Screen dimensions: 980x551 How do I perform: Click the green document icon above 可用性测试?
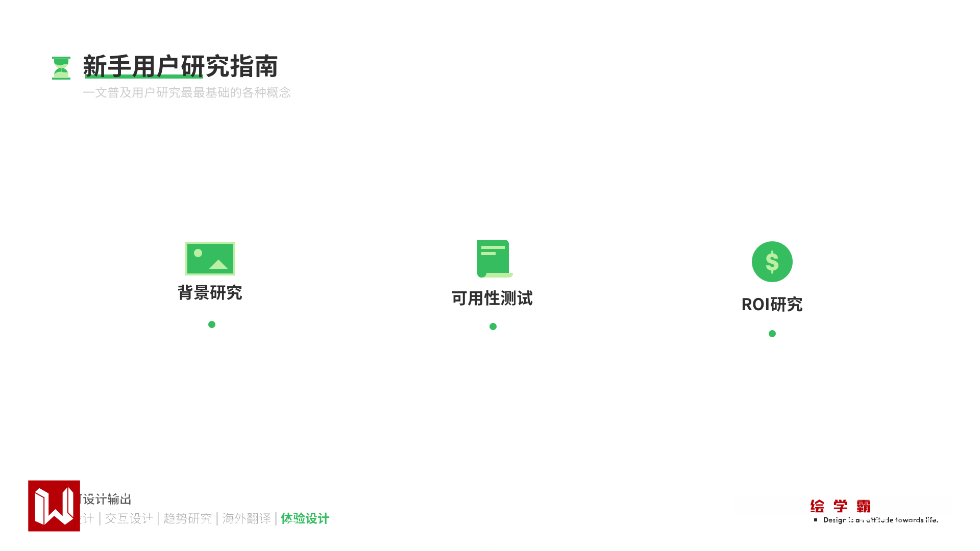coord(494,259)
